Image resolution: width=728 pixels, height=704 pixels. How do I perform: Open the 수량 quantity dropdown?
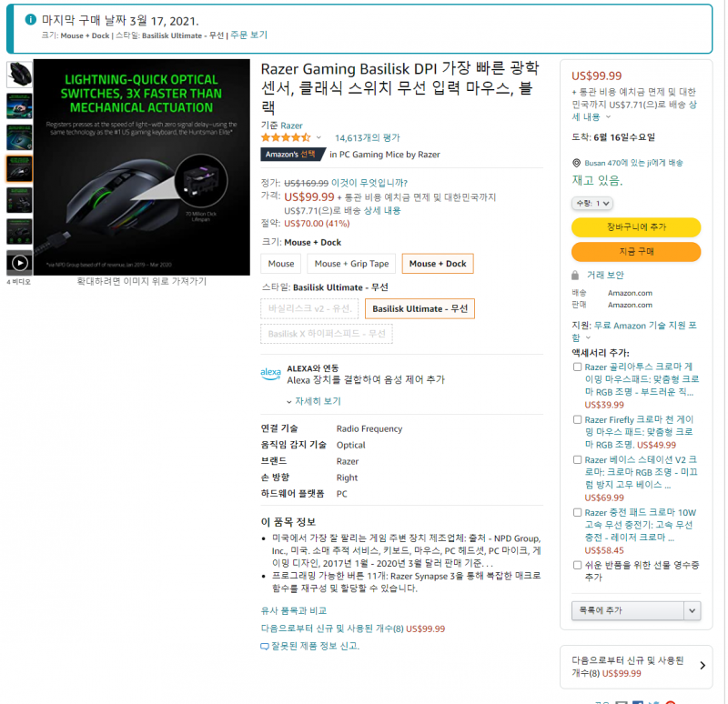click(592, 203)
